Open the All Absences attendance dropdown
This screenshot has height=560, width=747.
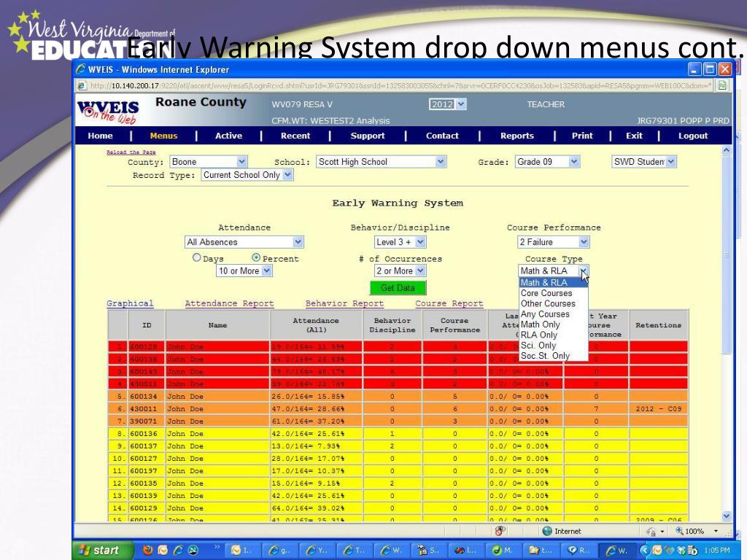click(x=244, y=242)
